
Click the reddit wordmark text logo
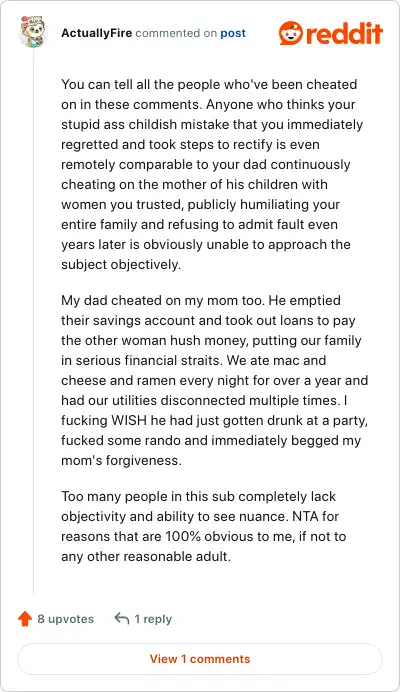(x=344, y=33)
